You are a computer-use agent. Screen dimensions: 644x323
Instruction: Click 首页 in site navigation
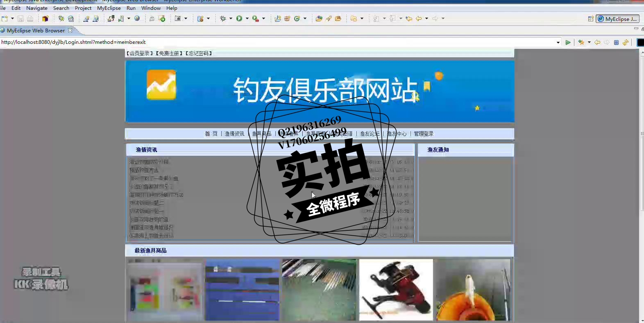click(x=211, y=134)
